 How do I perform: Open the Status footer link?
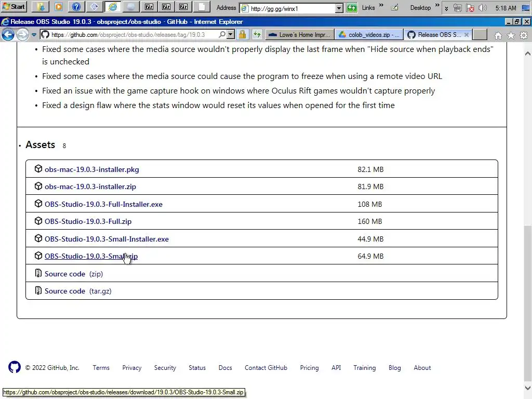tap(197, 368)
